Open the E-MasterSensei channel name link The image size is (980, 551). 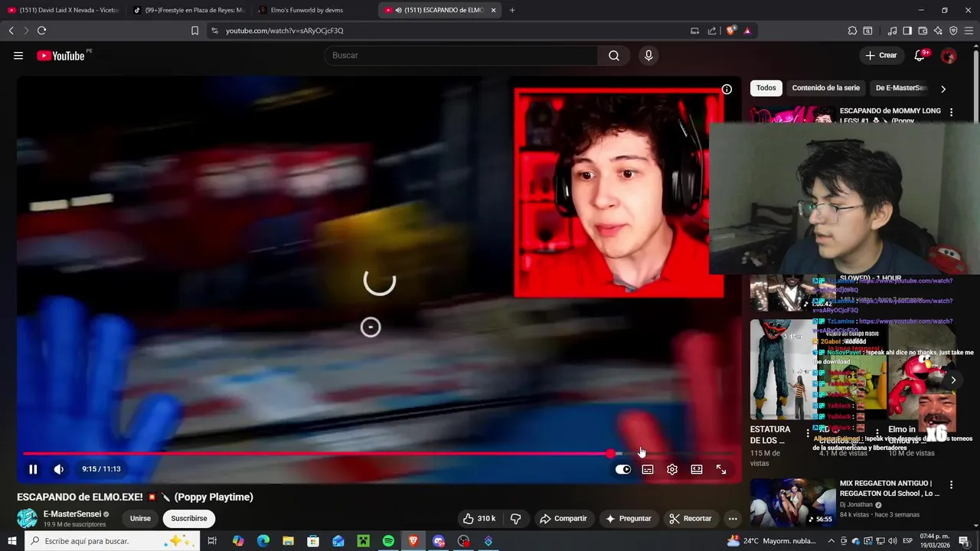(72, 514)
